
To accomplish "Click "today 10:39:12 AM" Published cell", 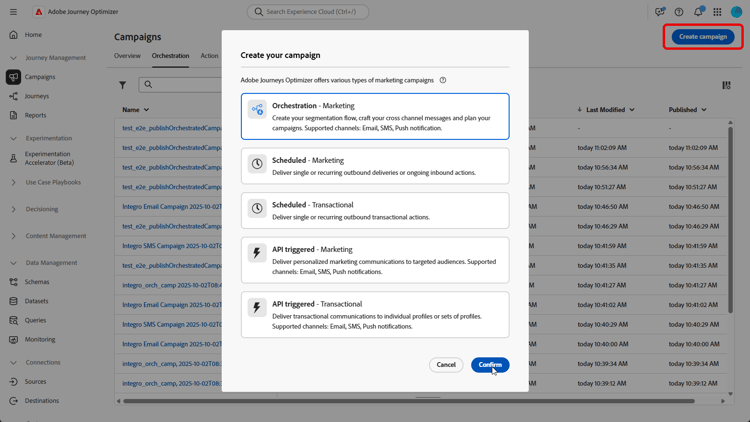I will 694,383.
